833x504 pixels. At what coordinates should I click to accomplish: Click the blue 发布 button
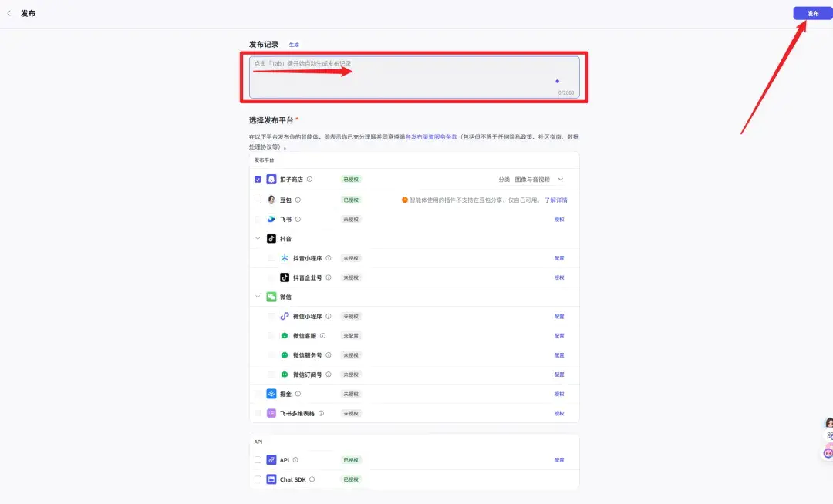point(812,13)
